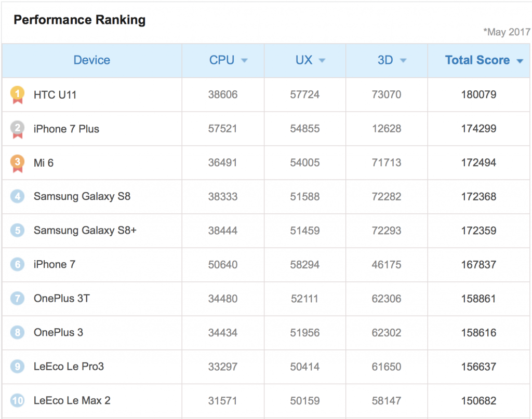The width and height of the screenshot is (532, 419).
Task: Click the UX score 50414
Action: coord(304,367)
